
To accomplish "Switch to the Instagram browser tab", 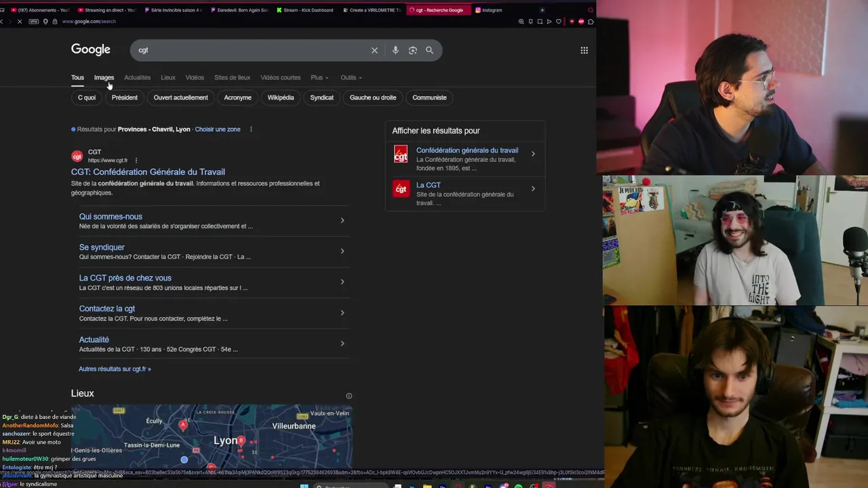I will [502, 10].
